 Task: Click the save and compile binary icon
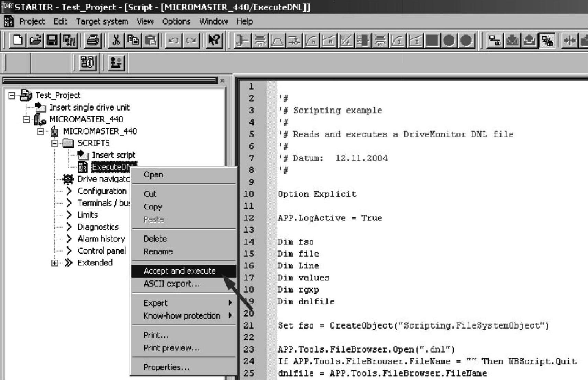(69, 41)
